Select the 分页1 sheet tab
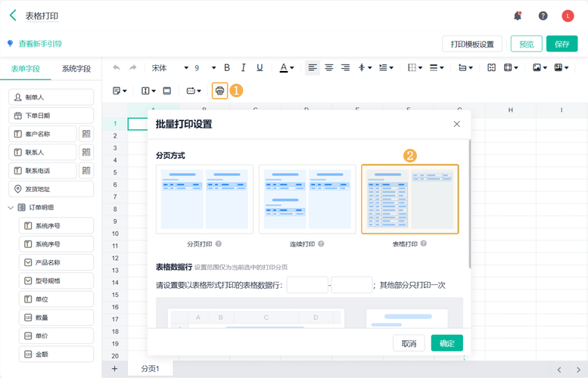Screen dimensions: 588x378 (151, 369)
